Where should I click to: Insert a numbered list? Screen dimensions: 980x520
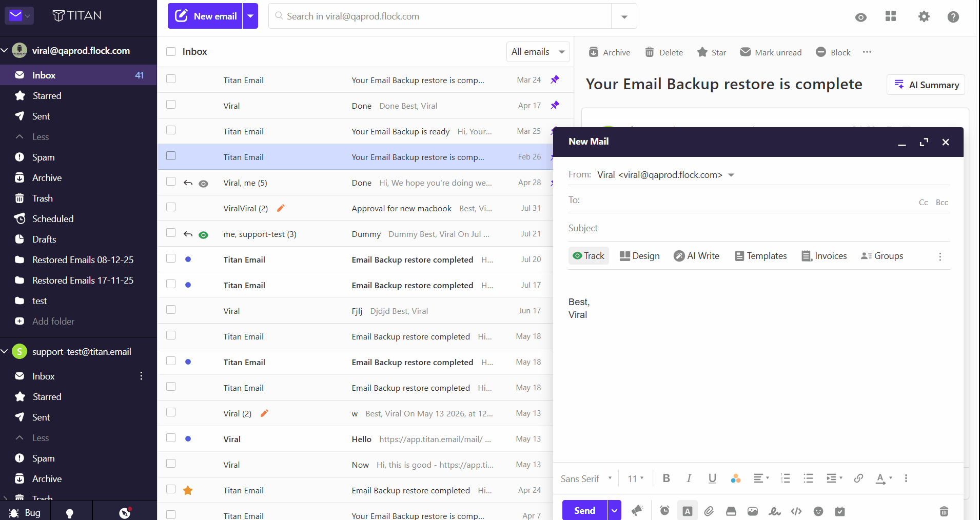(785, 478)
